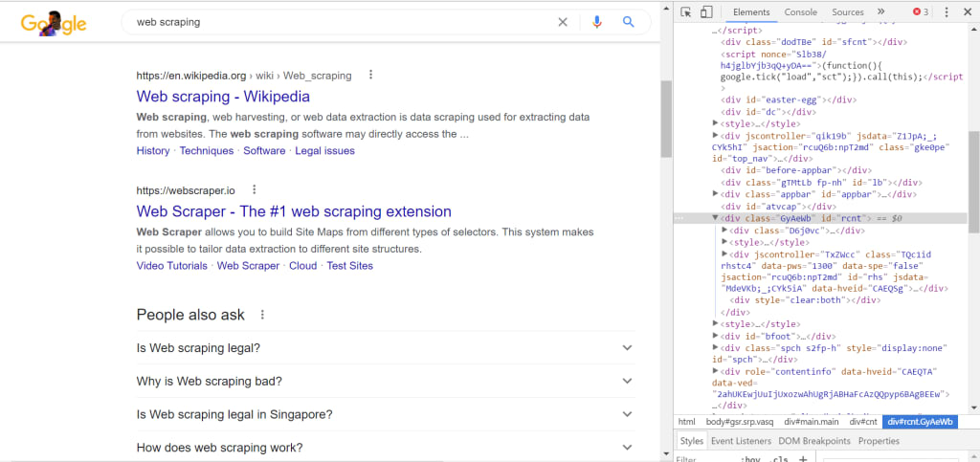
Task: Open the History sitelink
Action: coord(153,150)
